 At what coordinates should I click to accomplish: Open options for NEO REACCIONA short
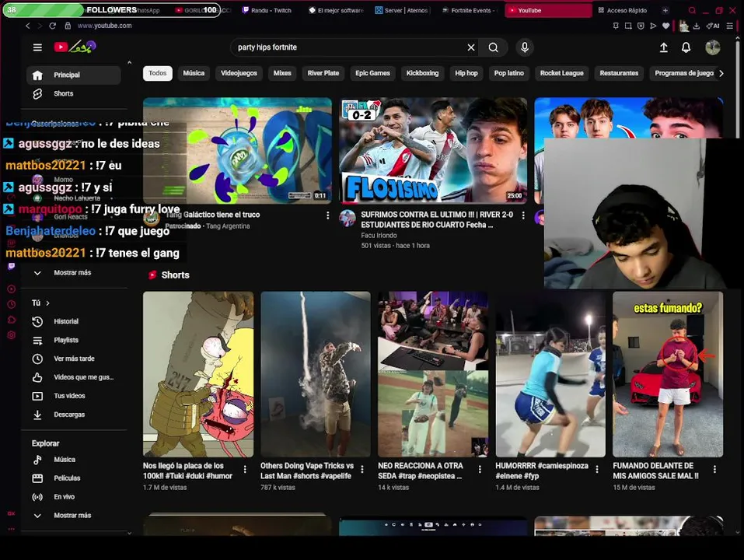[480, 469]
